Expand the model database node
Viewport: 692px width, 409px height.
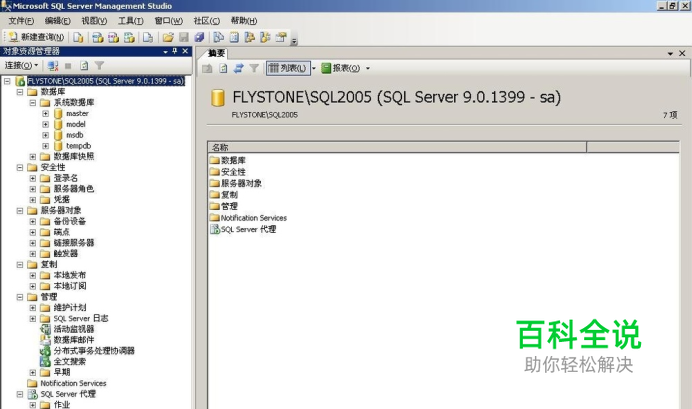coord(45,124)
